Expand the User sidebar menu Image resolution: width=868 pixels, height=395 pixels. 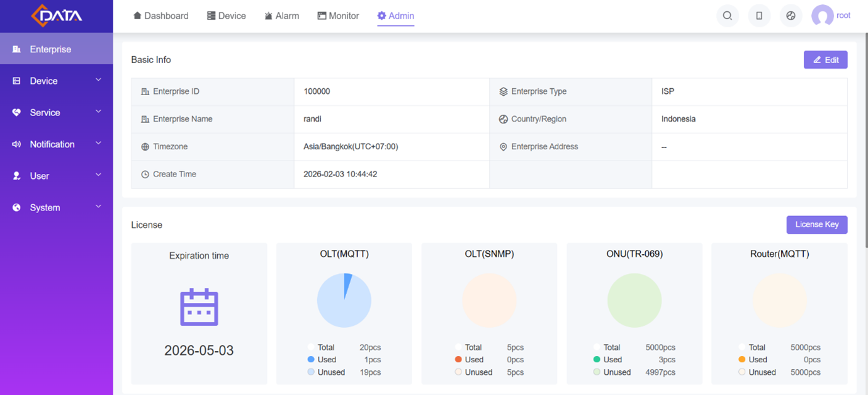pos(56,176)
